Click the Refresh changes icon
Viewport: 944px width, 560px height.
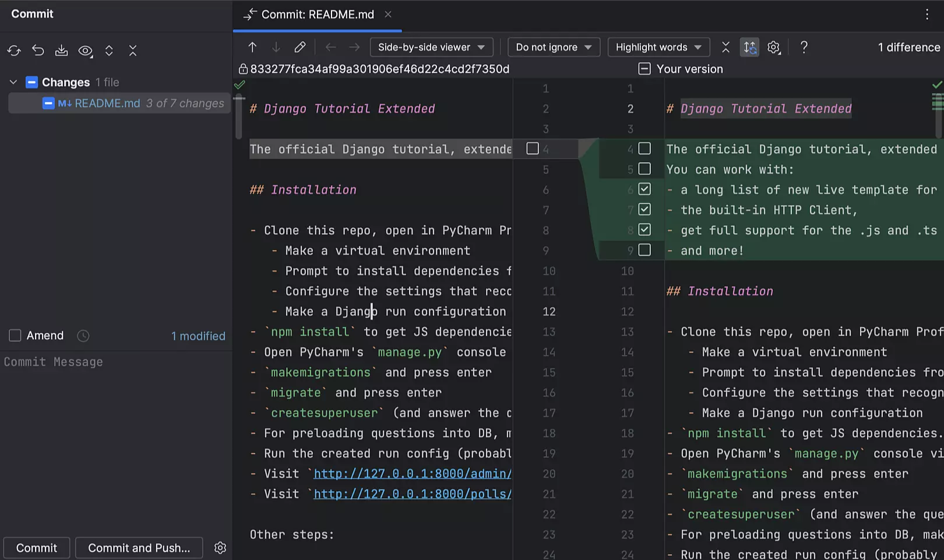14,51
